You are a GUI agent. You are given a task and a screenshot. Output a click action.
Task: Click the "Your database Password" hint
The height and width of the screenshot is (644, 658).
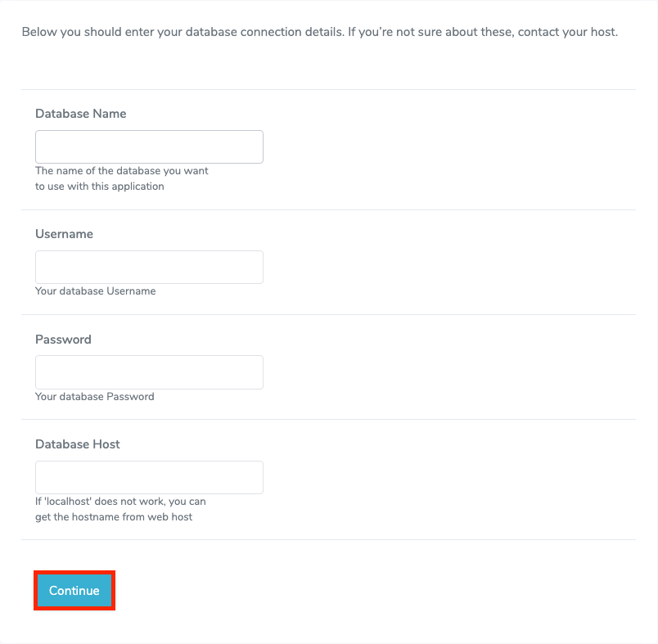tap(94, 396)
